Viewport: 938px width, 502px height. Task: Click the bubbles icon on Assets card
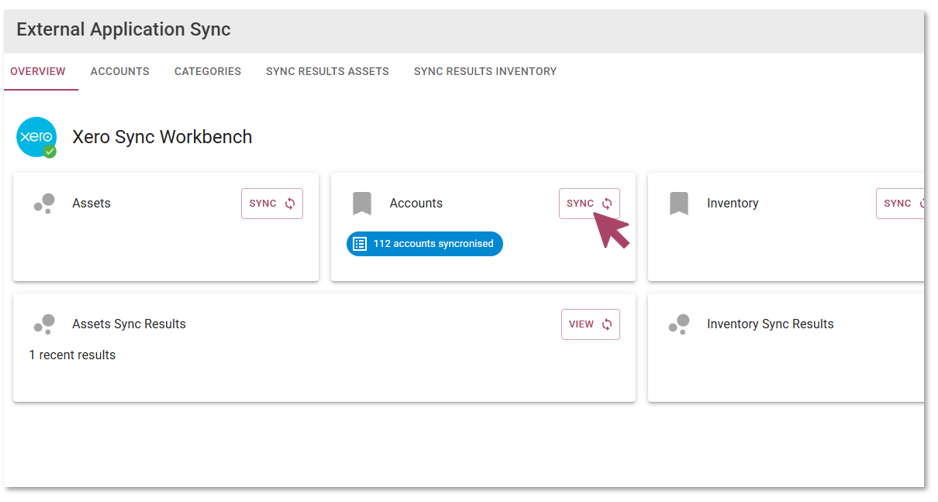(44, 203)
